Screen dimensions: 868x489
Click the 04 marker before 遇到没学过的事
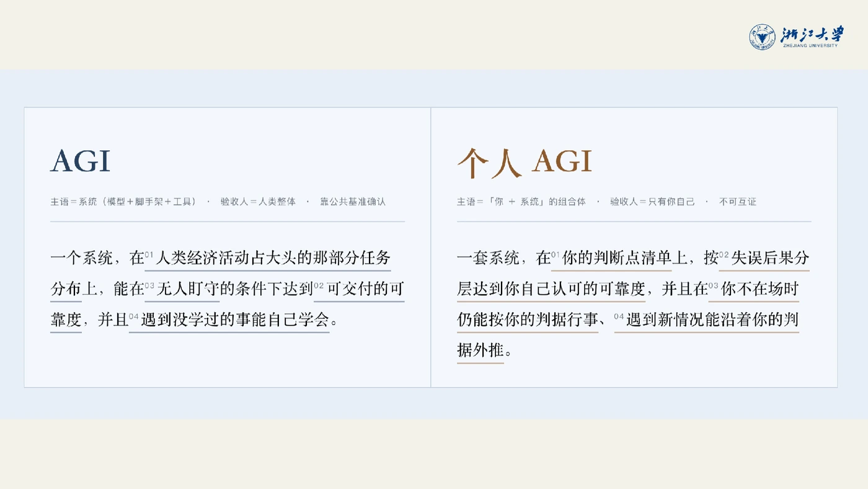(133, 316)
